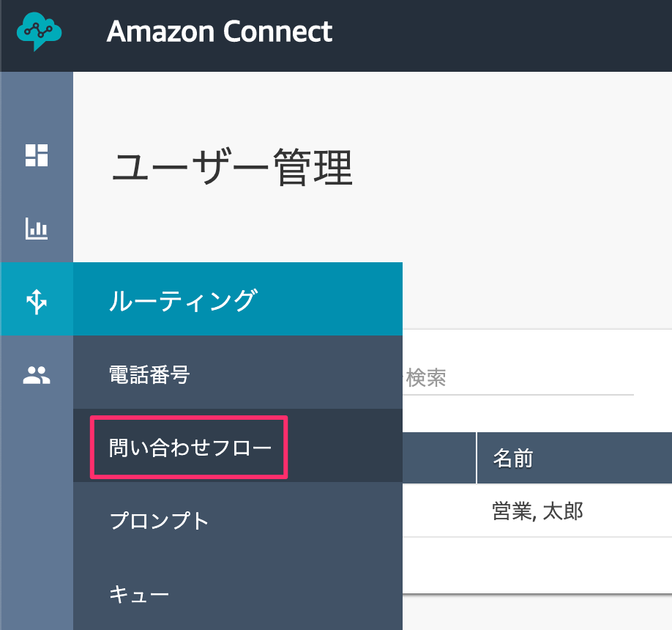This screenshot has height=630, width=672.
Task: Open 問い合わせフロー in the routing menu
Action: 238,445
